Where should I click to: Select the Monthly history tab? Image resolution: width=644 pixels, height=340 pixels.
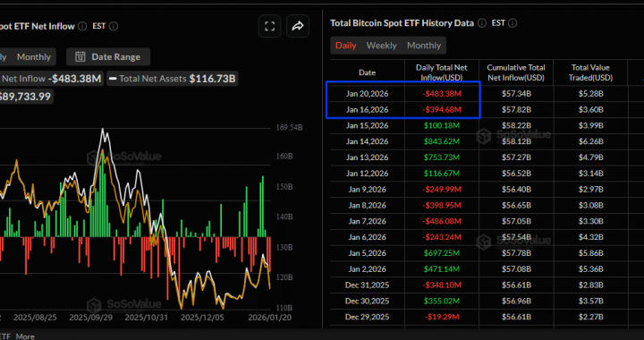424,45
